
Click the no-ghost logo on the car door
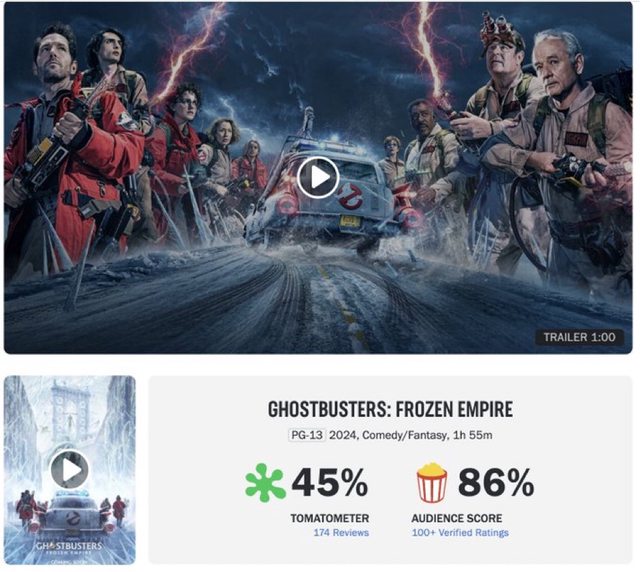pos(350,196)
